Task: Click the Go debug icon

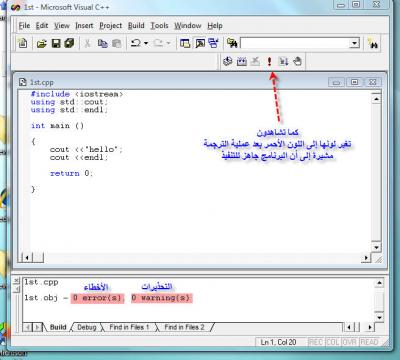Action: [284, 61]
